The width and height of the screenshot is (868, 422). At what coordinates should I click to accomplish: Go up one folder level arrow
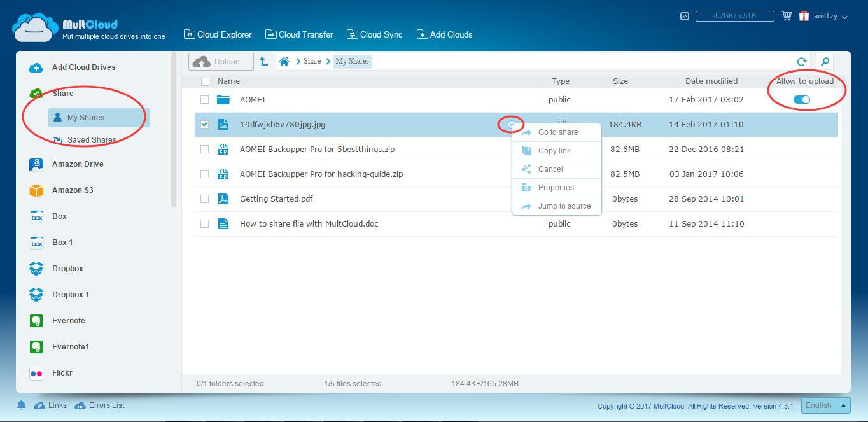(x=263, y=62)
